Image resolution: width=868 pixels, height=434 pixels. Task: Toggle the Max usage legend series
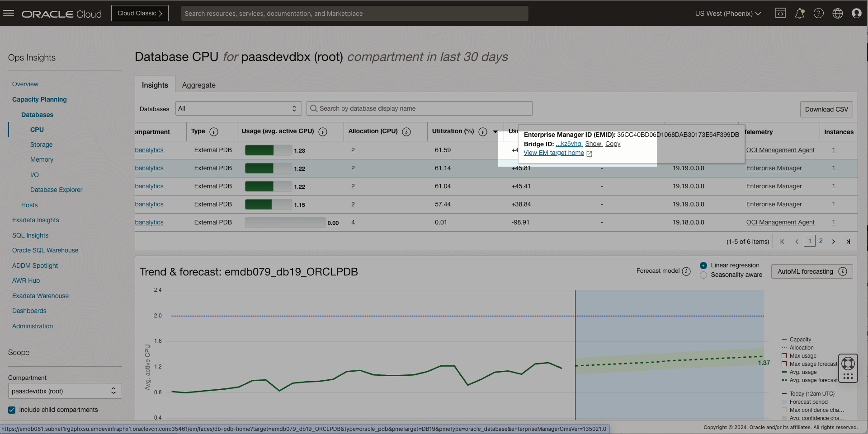(799, 356)
